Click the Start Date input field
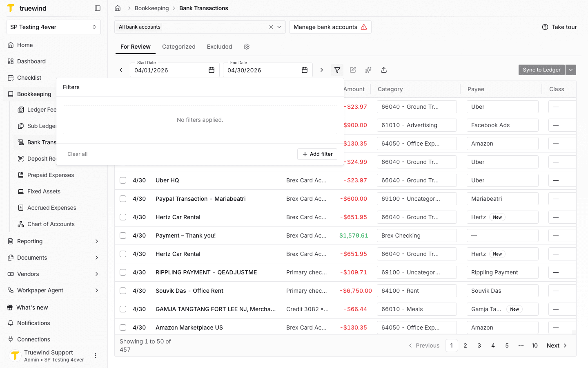 (x=175, y=70)
